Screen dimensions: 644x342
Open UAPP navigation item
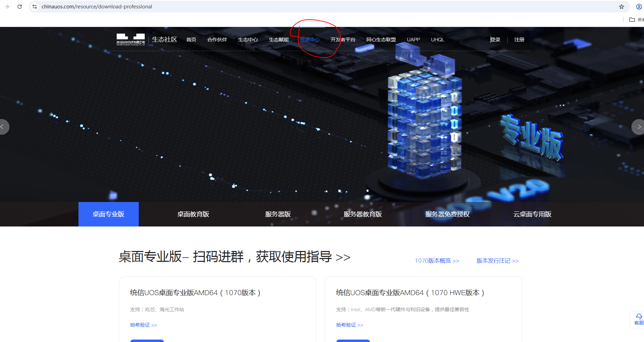(x=413, y=40)
